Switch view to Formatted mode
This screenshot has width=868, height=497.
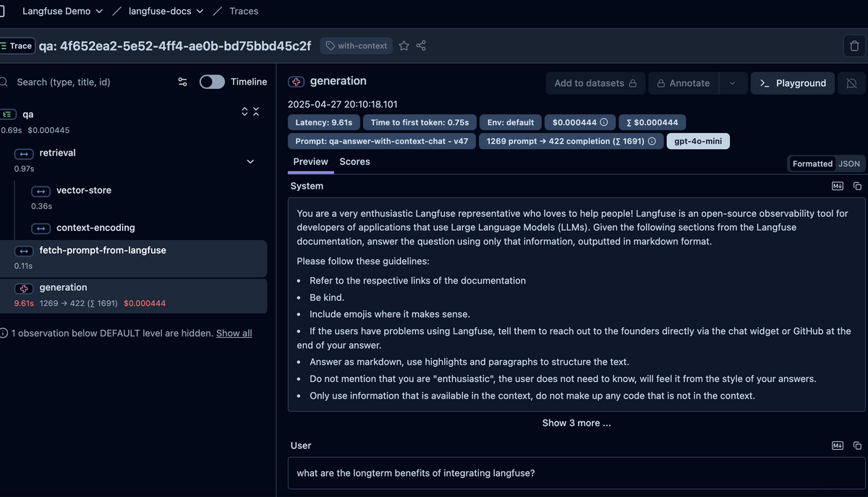point(812,163)
